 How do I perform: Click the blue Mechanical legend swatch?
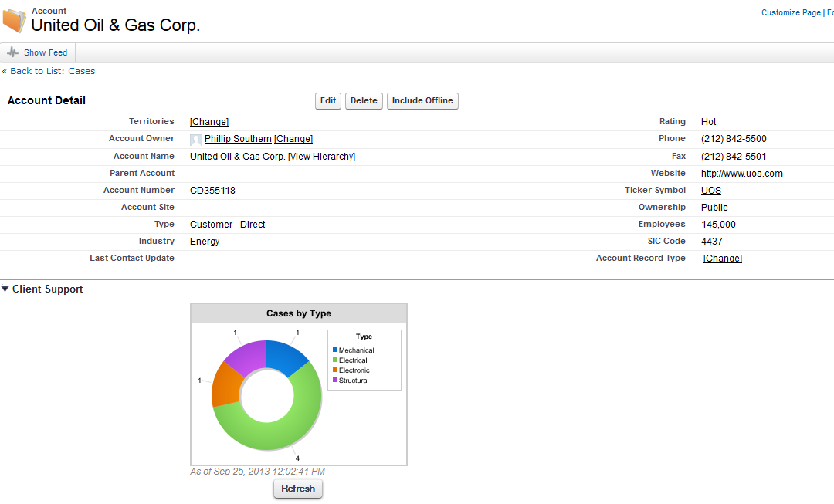point(335,350)
